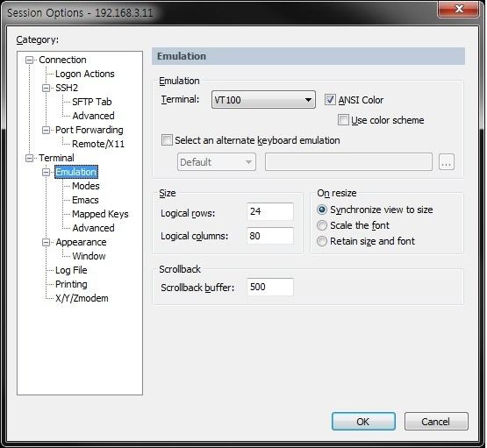Select the Window category

coord(89,256)
